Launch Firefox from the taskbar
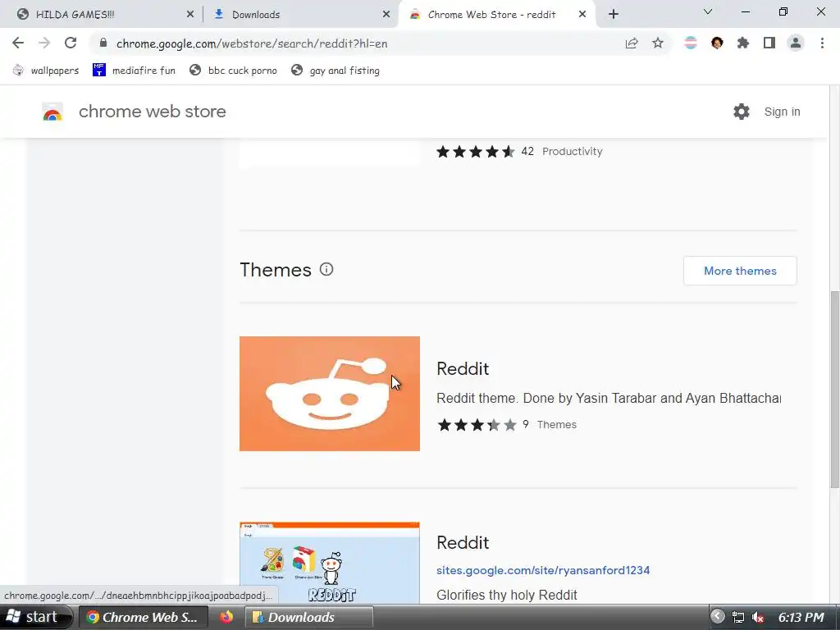The image size is (840, 630). (226, 617)
